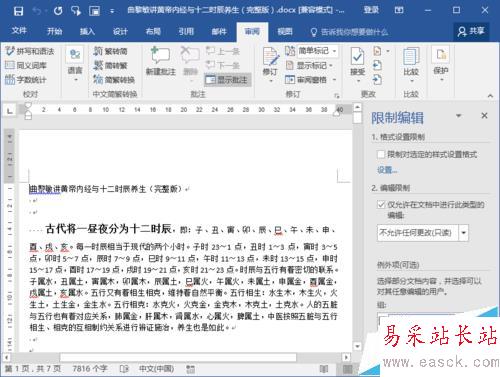Open the Restrict Editing pane options arrow
The height and width of the screenshot is (377, 500).
click(x=459, y=116)
